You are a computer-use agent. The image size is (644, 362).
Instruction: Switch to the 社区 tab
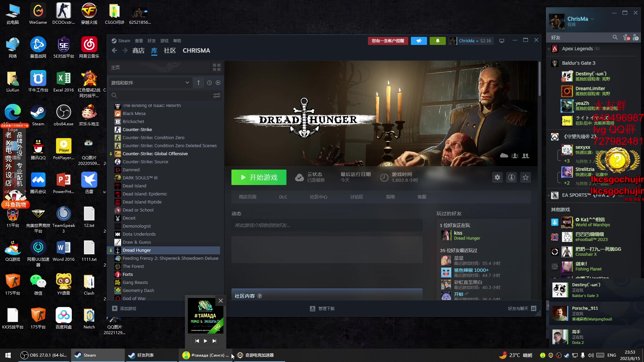(170, 51)
